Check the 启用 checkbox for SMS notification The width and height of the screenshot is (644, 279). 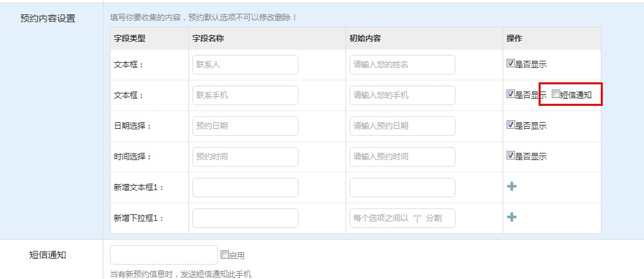(224, 255)
